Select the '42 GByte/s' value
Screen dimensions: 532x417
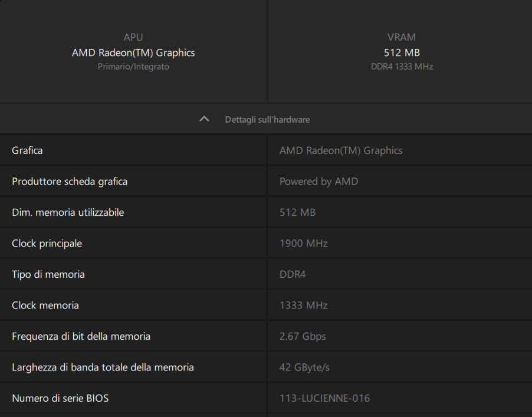click(304, 367)
